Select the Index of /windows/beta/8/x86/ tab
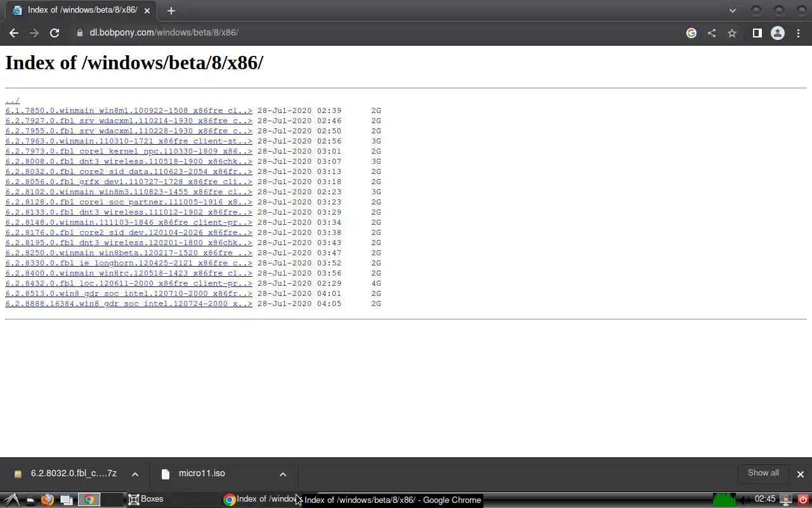Viewport: 812px width, 508px height. click(81, 11)
